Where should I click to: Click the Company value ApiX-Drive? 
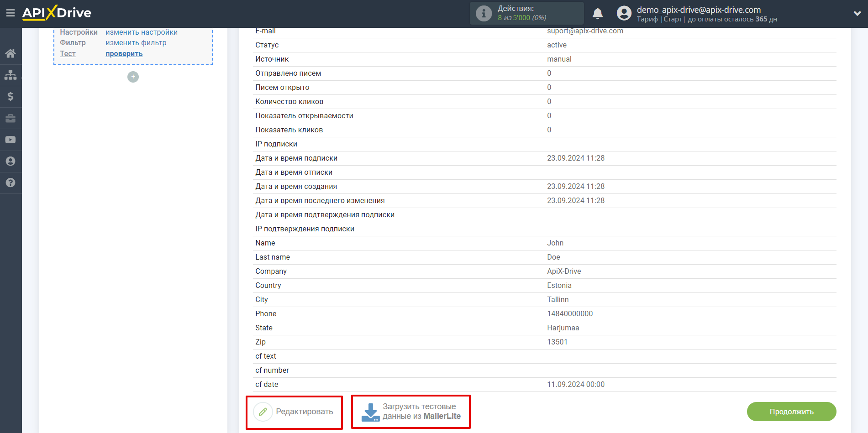564,271
